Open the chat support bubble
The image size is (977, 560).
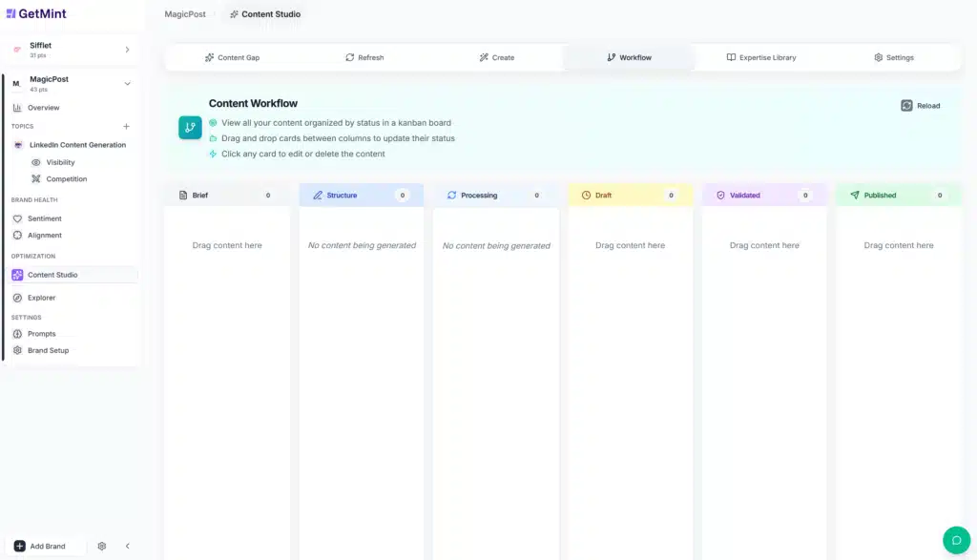point(956,540)
